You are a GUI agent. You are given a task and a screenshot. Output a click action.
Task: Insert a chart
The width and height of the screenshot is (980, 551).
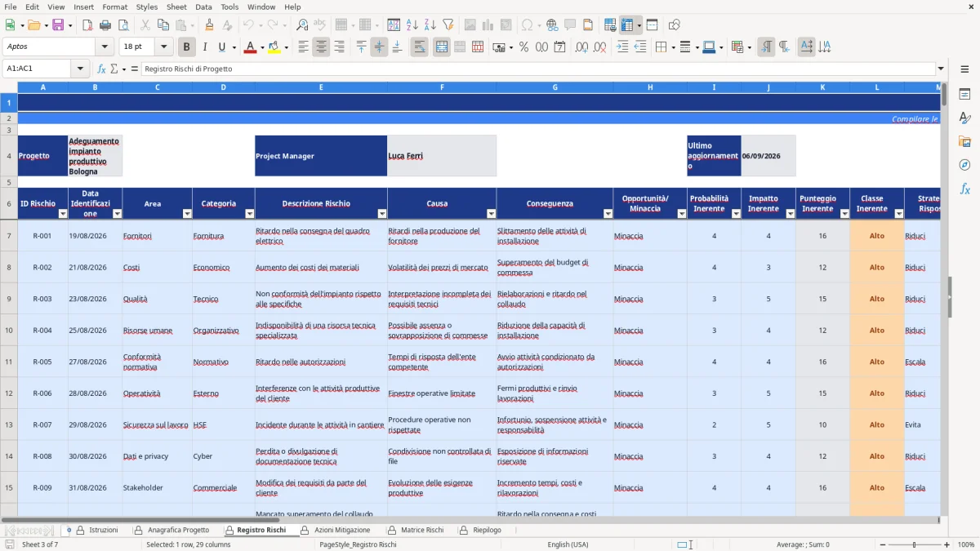(488, 25)
